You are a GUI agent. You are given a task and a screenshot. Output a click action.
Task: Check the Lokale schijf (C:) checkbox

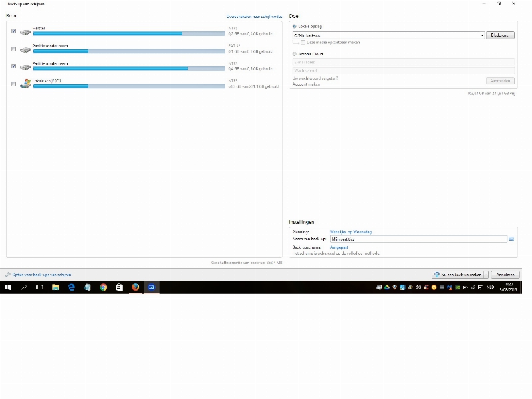tap(14, 84)
